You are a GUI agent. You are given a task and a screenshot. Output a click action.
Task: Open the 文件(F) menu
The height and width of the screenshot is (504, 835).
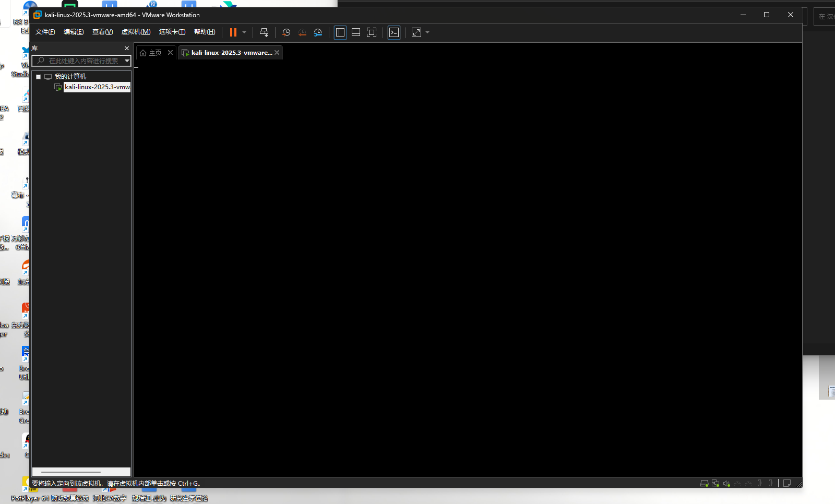[x=45, y=32]
